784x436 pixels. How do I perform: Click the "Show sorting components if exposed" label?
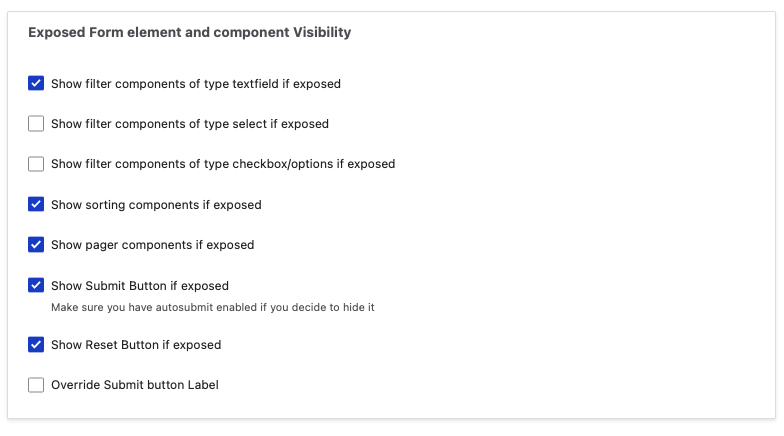coord(156,205)
